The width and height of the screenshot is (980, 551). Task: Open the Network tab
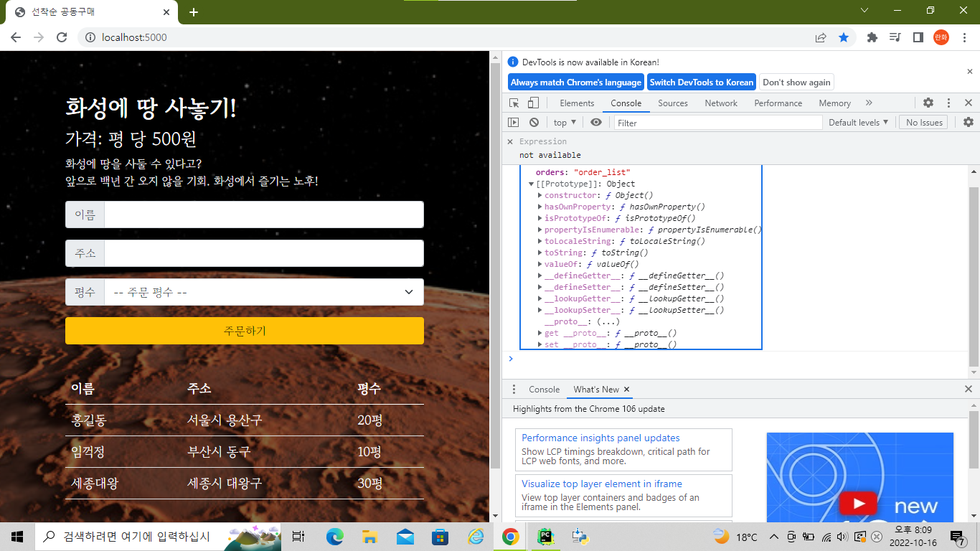pos(721,103)
